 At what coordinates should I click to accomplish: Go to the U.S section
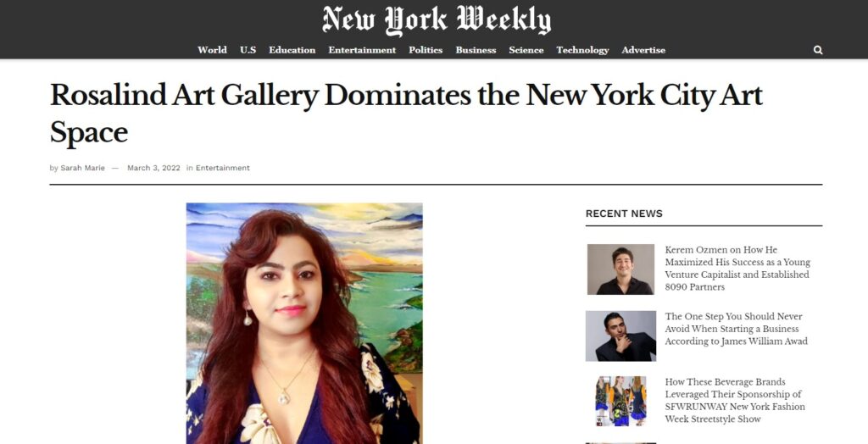pos(248,50)
